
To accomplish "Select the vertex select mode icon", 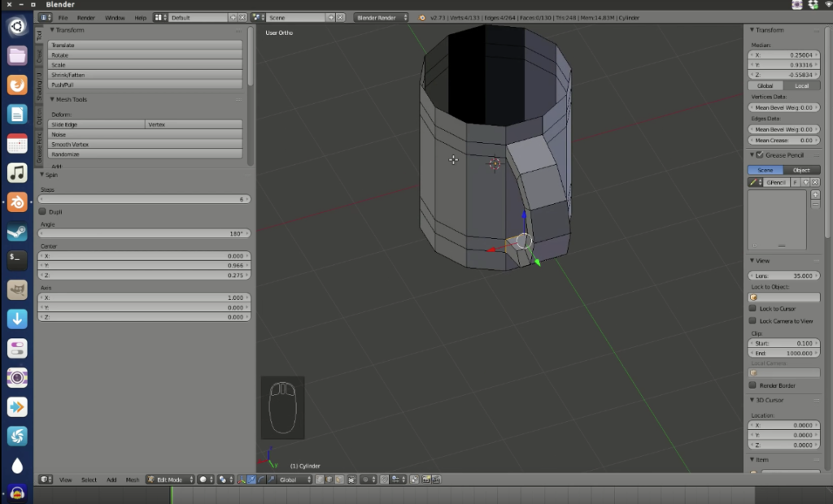I will coord(319,480).
